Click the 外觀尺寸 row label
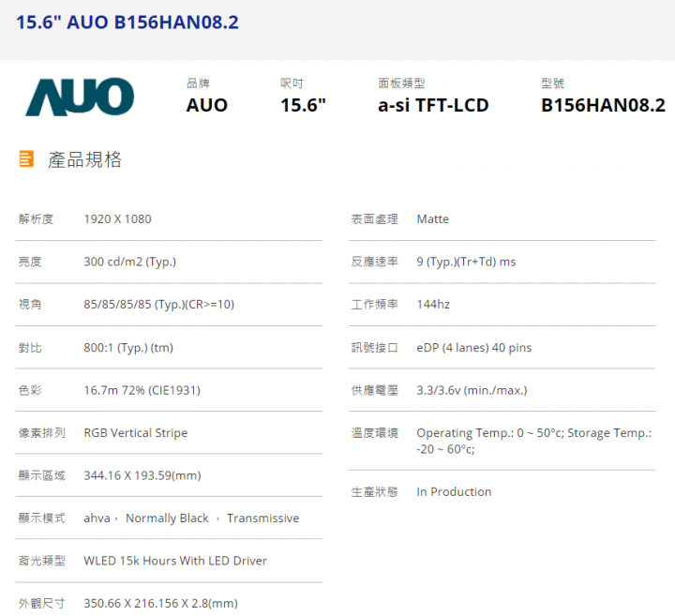The image size is (675, 616). (x=42, y=604)
